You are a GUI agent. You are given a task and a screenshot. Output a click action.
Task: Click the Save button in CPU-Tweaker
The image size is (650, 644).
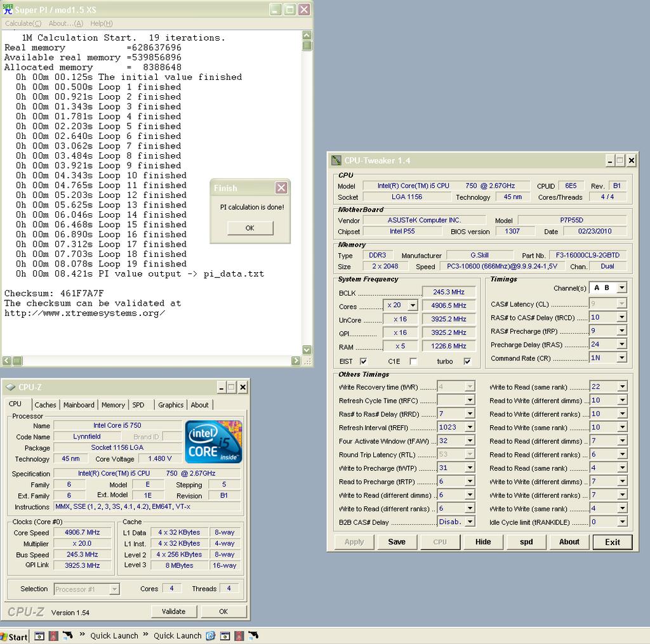click(397, 542)
